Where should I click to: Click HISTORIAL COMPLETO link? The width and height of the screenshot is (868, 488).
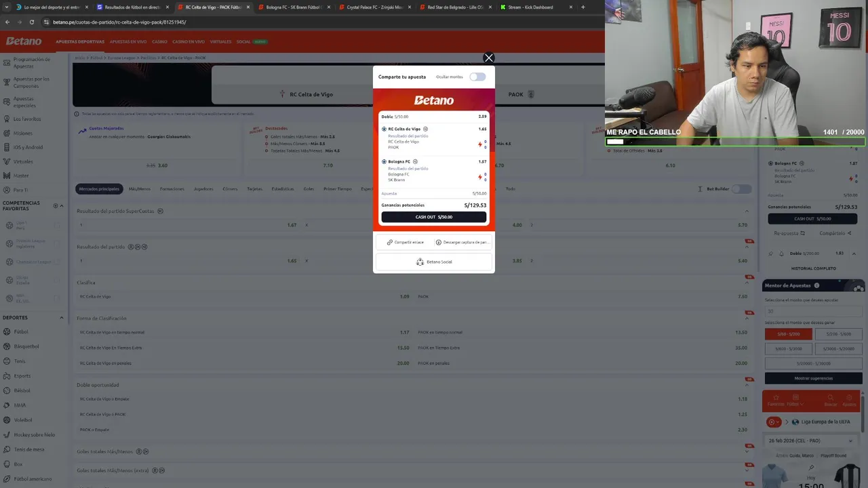pos(814,268)
